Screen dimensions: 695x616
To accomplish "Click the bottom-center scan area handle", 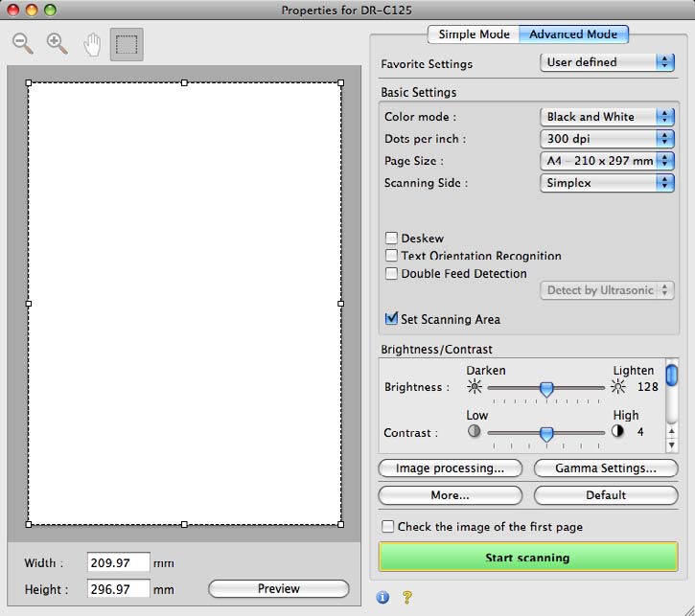I will coord(184,524).
